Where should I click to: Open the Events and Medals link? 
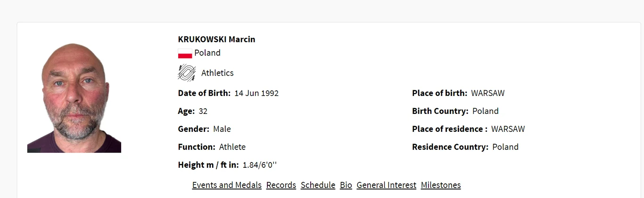[227, 185]
